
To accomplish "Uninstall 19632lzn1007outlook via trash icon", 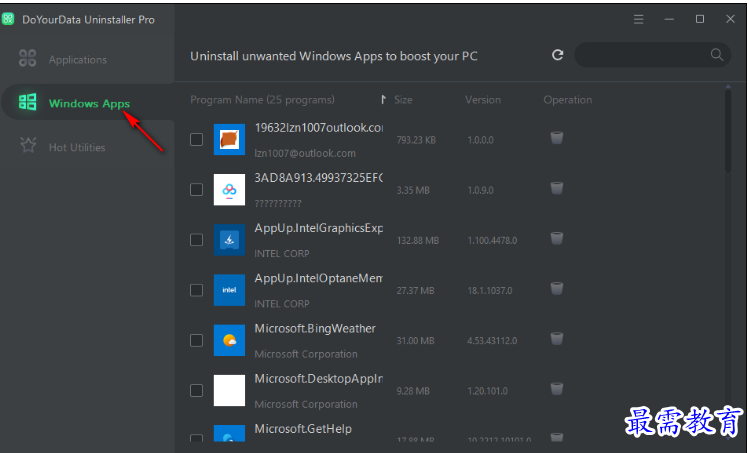I will 556,138.
